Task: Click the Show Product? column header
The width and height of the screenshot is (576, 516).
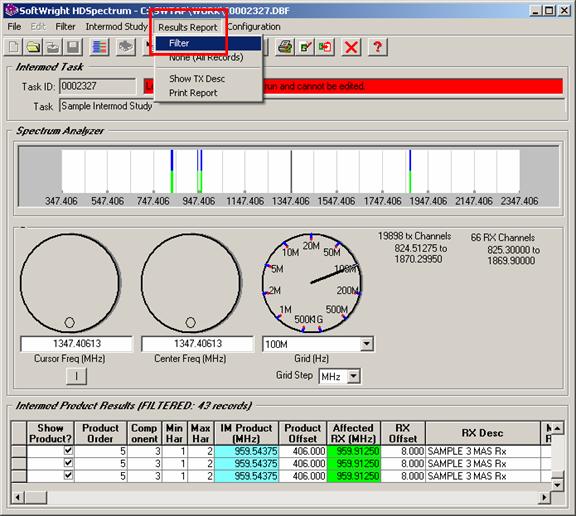Action: pyautogui.click(x=51, y=433)
